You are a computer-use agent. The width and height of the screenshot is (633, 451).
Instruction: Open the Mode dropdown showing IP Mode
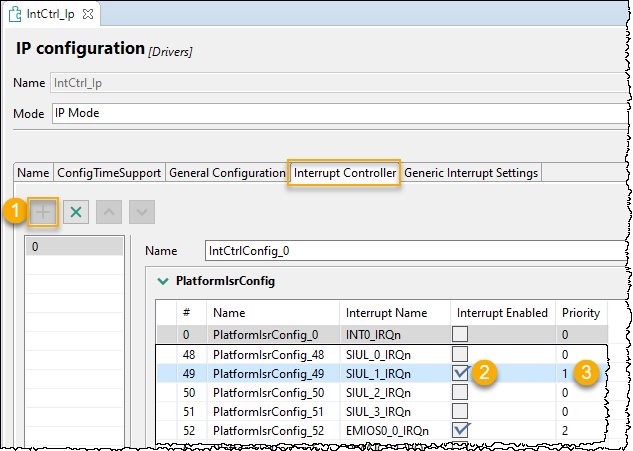(340, 113)
